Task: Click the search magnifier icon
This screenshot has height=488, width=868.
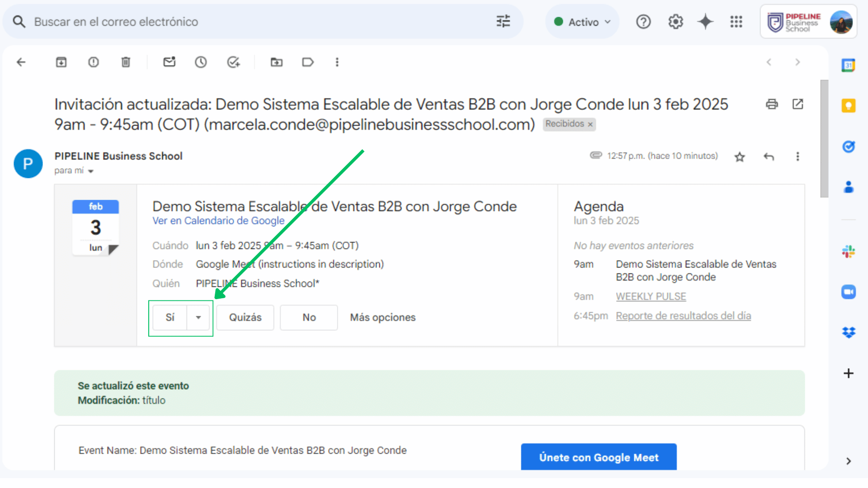Action: pyautogui.click(x=19, y=22)
